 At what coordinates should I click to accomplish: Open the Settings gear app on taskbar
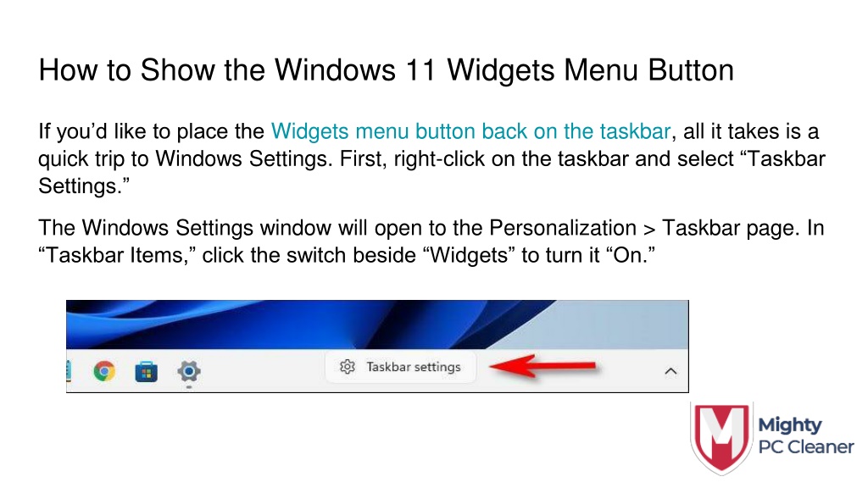pyautogui.click(x=189, y=371)
